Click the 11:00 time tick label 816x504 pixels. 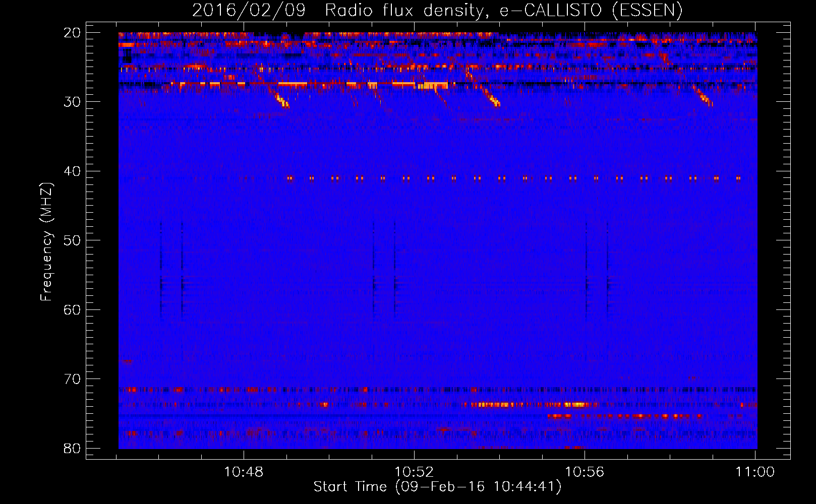click(x=755, y=472)
